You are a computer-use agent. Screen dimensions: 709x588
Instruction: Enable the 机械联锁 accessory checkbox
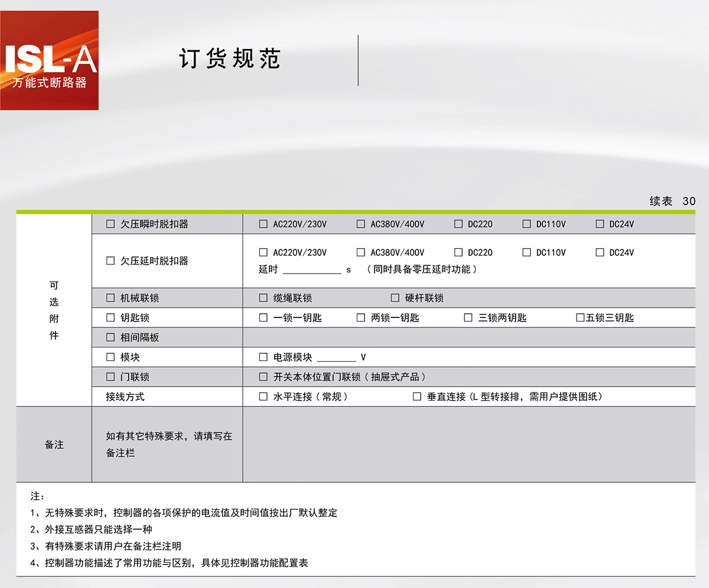pyautogui.click(x=110, y=298)
